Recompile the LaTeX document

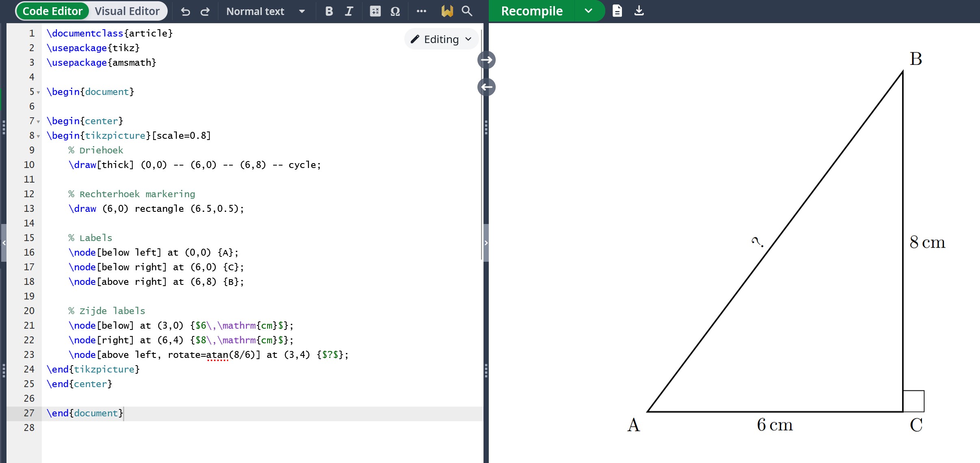click(532, 11)
